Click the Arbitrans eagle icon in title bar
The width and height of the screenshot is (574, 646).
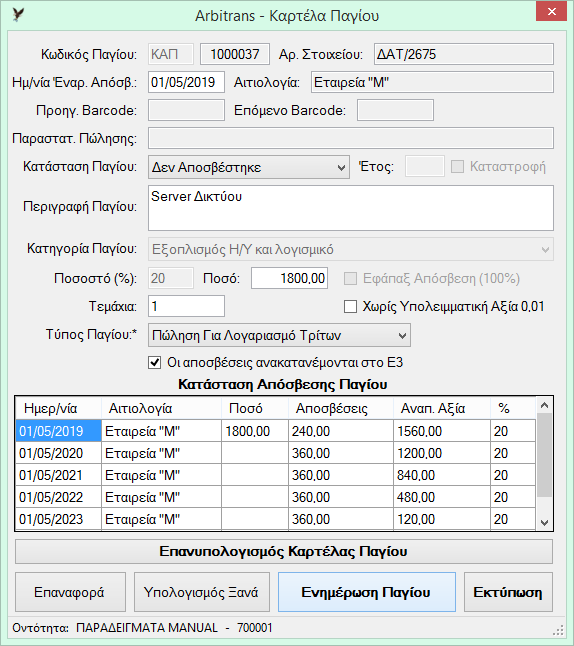[18, 15]
